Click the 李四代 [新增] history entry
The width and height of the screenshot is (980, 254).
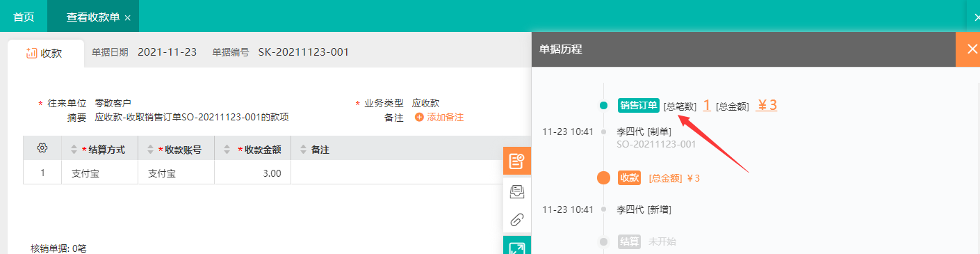click(644, 209)
